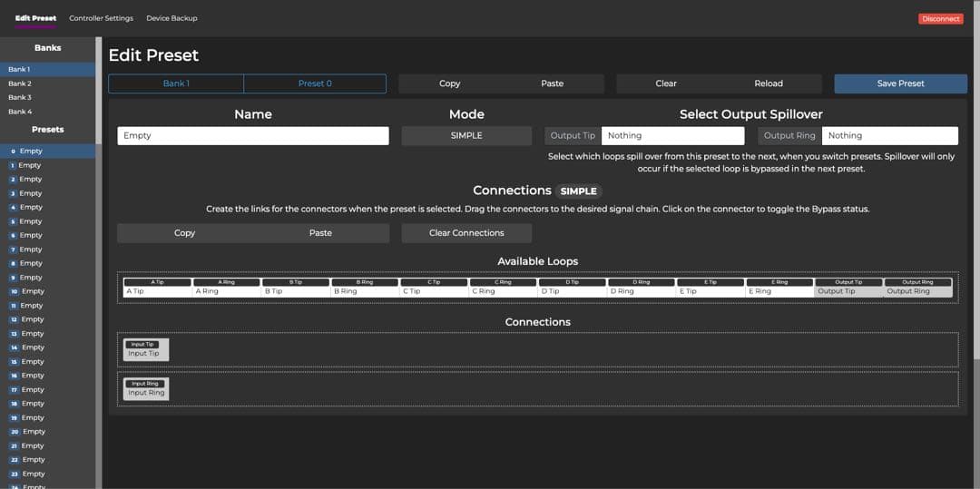This screenshot has width=980, height=489.
Task: Select Bank 3 in the Banks list
Action: 20,97
